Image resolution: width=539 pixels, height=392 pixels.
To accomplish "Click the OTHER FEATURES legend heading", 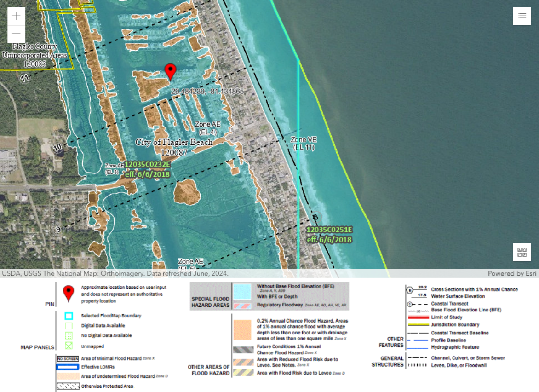I will click(391, 342).
